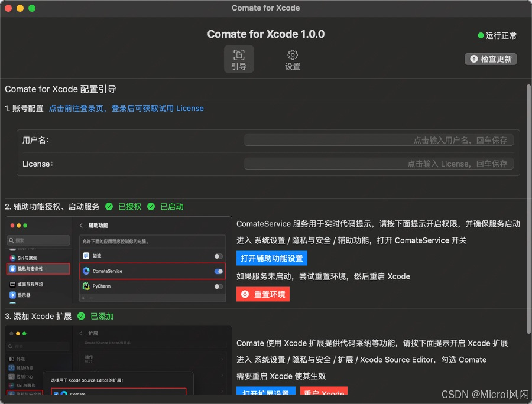Click the green 已添加 checkmark icon
532x404 pixels.
tap(81, 316)
